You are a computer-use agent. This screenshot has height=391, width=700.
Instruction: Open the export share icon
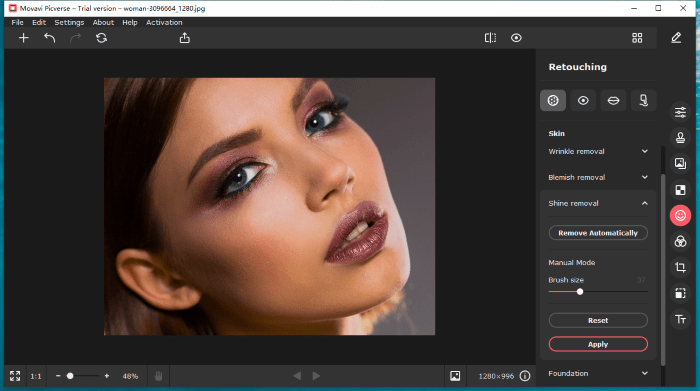pos(184,38)
